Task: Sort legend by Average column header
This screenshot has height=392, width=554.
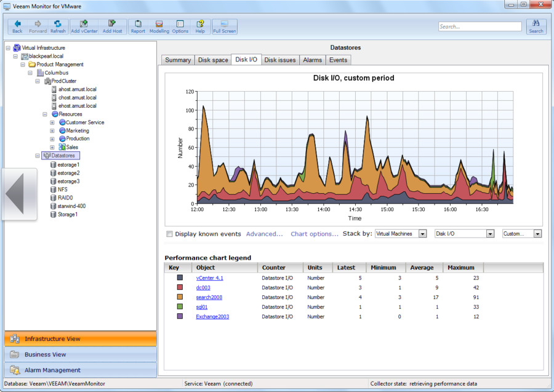Action: (x=424, y=268)
